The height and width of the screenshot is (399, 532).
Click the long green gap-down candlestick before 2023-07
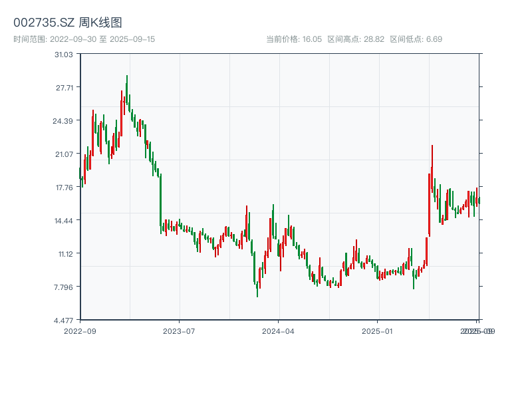160,203
